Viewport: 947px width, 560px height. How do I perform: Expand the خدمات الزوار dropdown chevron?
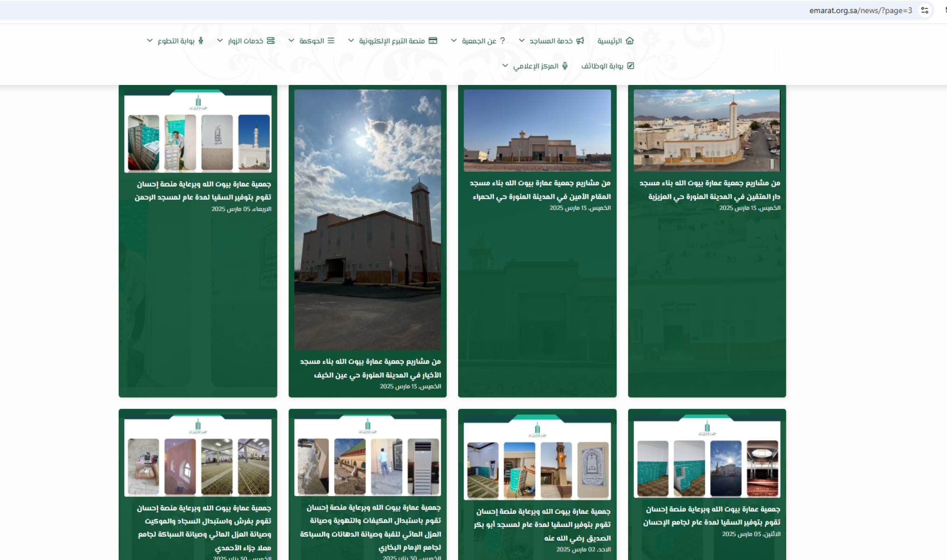pos(219,41)
